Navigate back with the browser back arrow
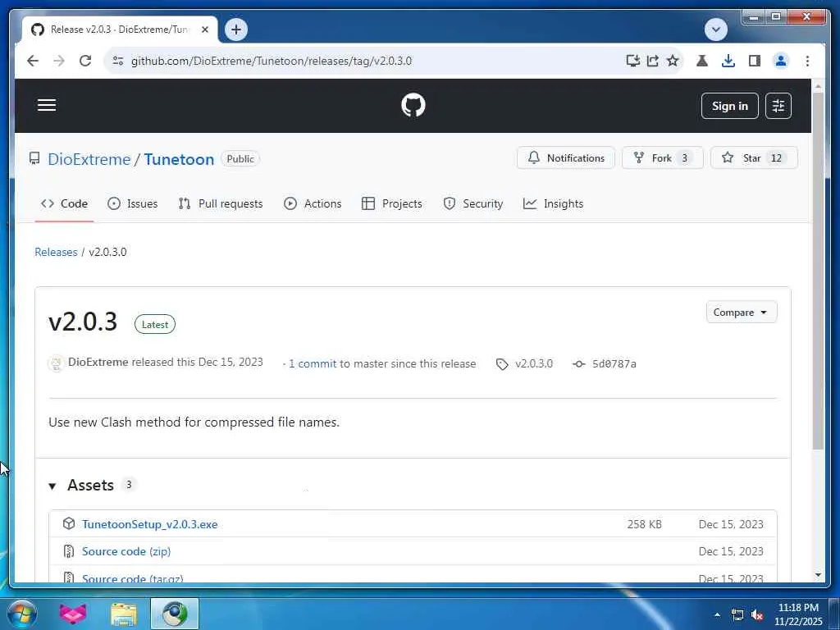The width and height of the screenshot is (840, 630). pos(33,61)
